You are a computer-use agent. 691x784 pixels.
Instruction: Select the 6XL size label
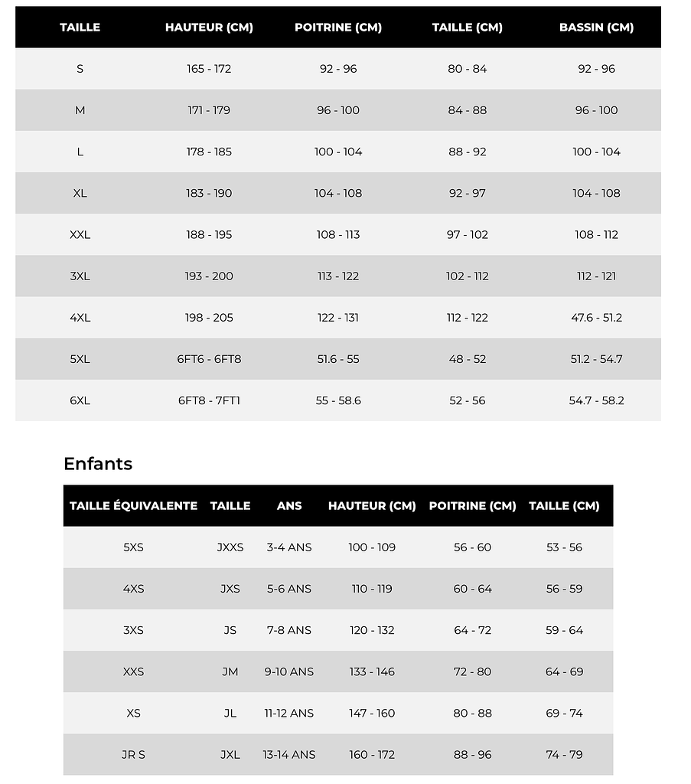click(x=80, y=400)
